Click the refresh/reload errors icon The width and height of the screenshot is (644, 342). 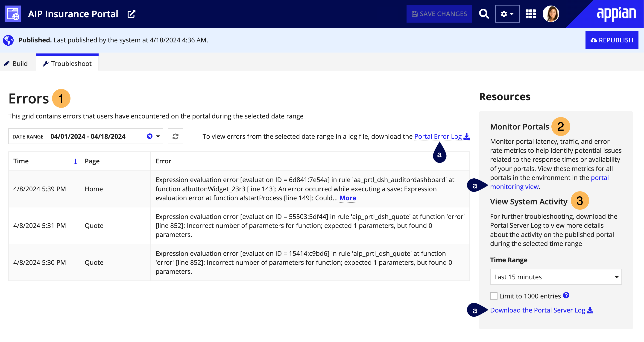point(175,136)
